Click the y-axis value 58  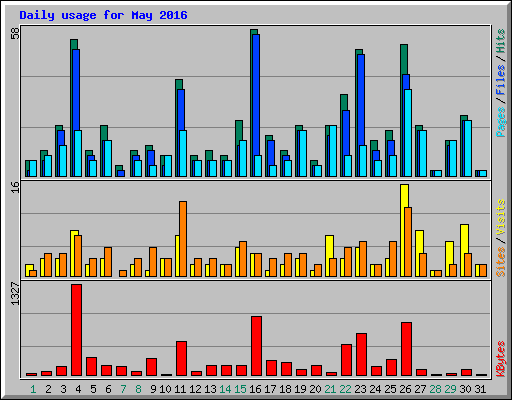click(15, 33)
